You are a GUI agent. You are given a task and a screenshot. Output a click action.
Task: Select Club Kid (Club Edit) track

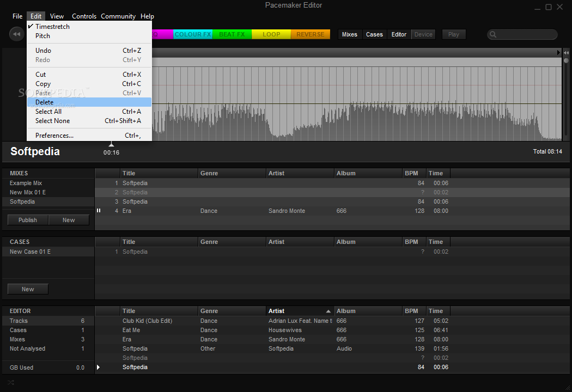[332, 321]
